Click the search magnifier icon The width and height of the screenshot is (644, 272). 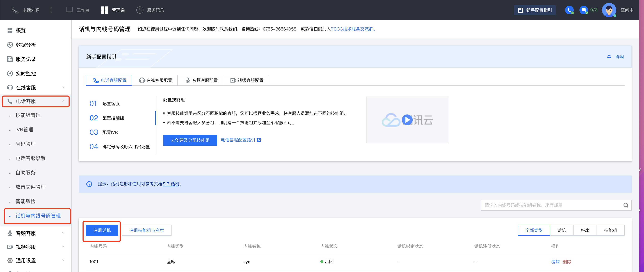[626, 205]
